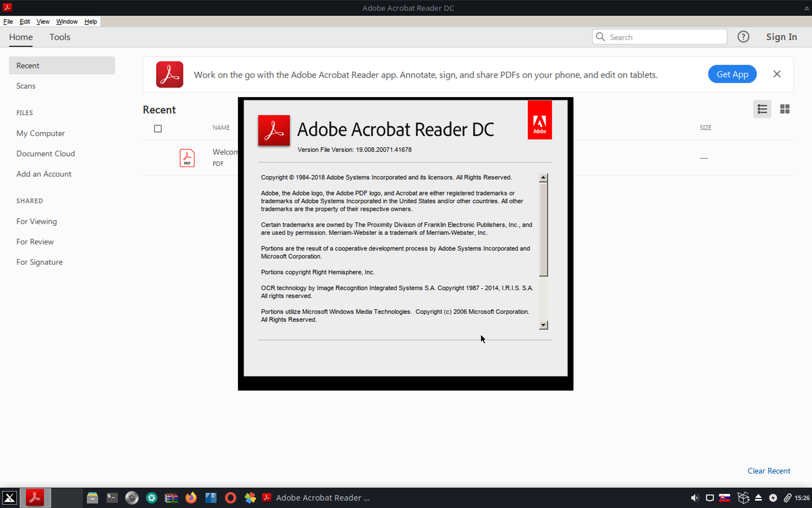The image size is (812, 508).
Task: Click the NAME column header
Action: coord(221,128)
